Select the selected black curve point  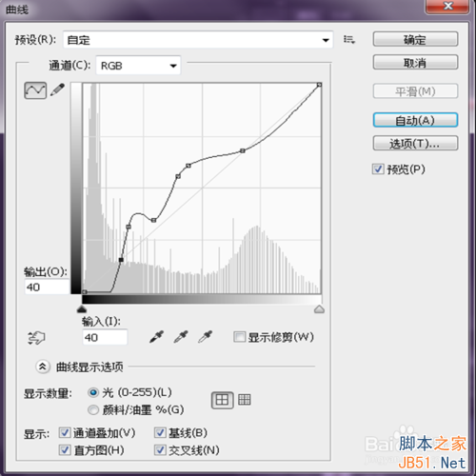coord(121,260)
